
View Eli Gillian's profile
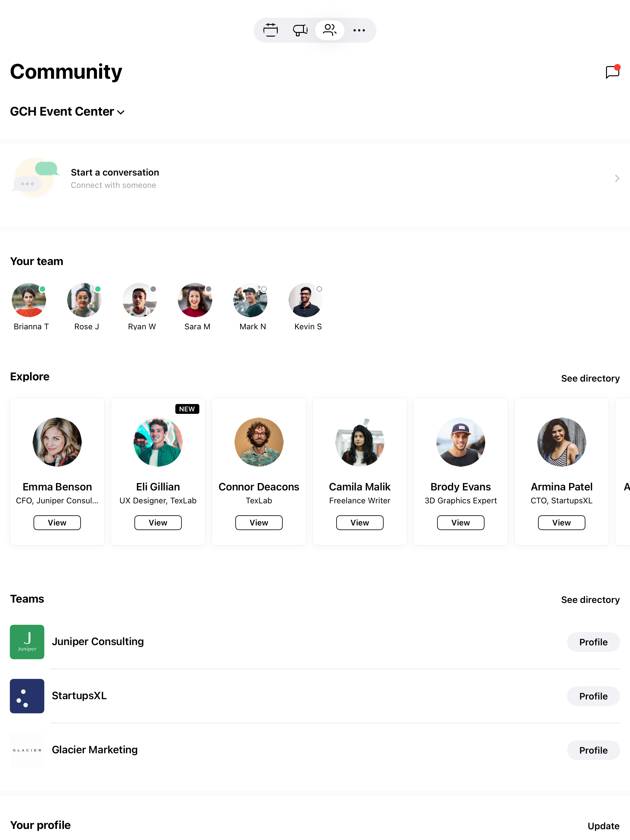(x=158, y=522)
